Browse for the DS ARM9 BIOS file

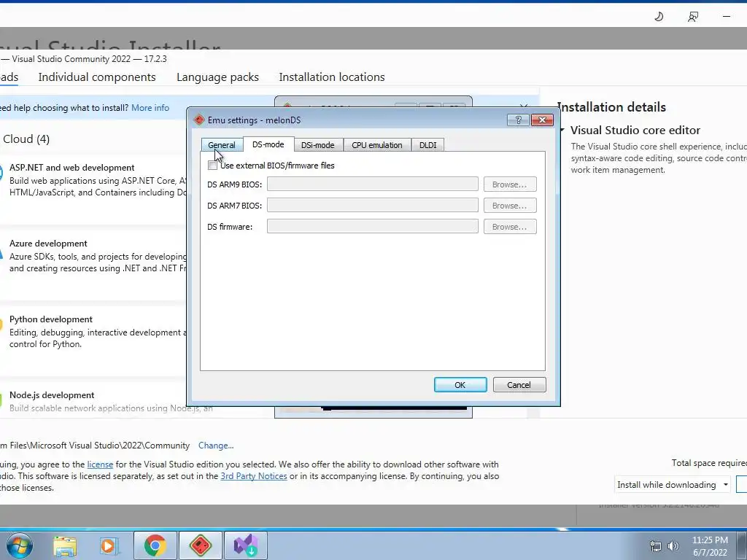click(510, 184)
